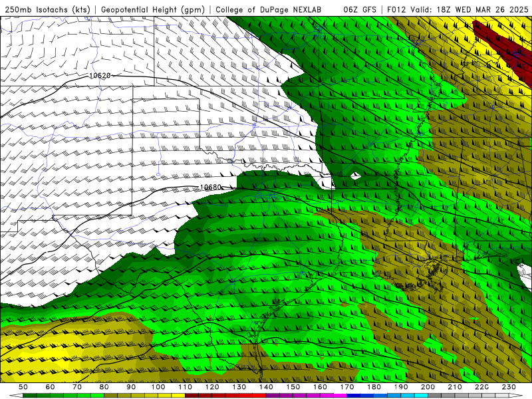532x399 pixels.
Task: Click the darkest green colorbar swatch
Action: point(29,396)
